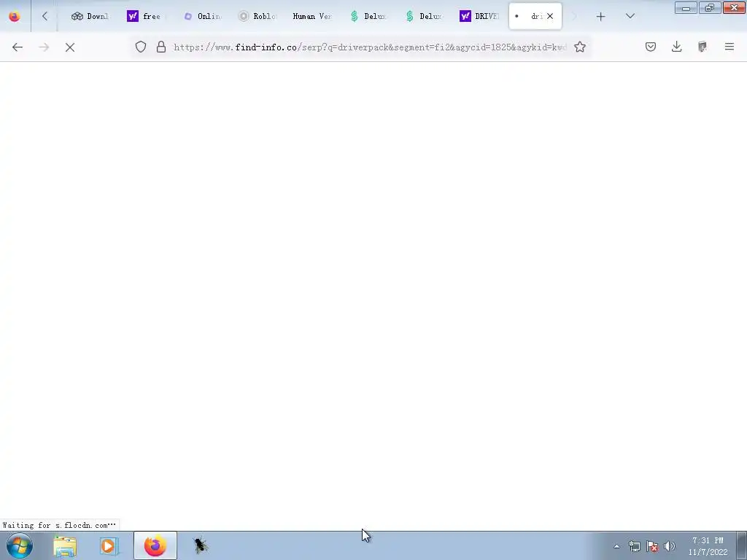Click the Firefox taskbar button
Screen dimensions: 747x560
coord(155,545)
